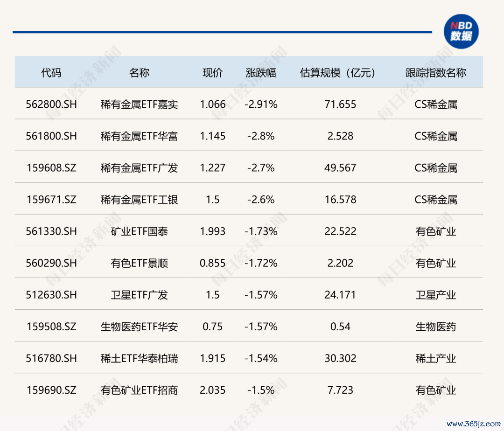Click the 涨跌幅 column header
This screenshot has height=431, width=504.
261,73
